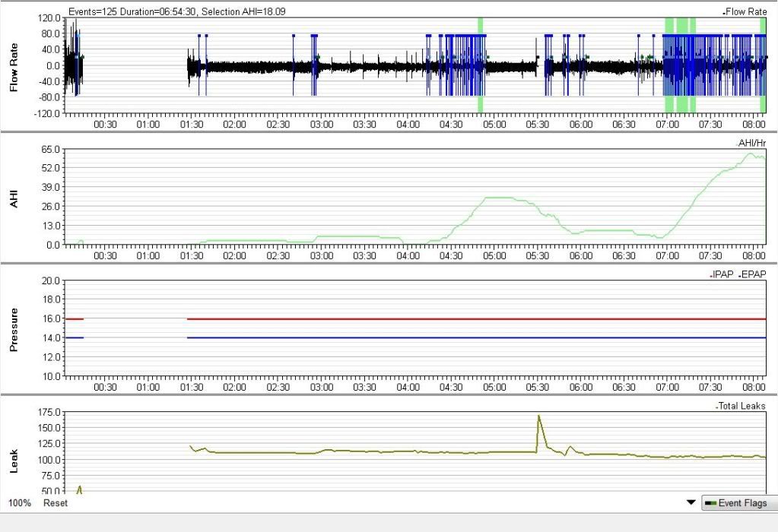778x532 pixels.
Task: Select the AHI graph vertical title
Action: [14, 198]
